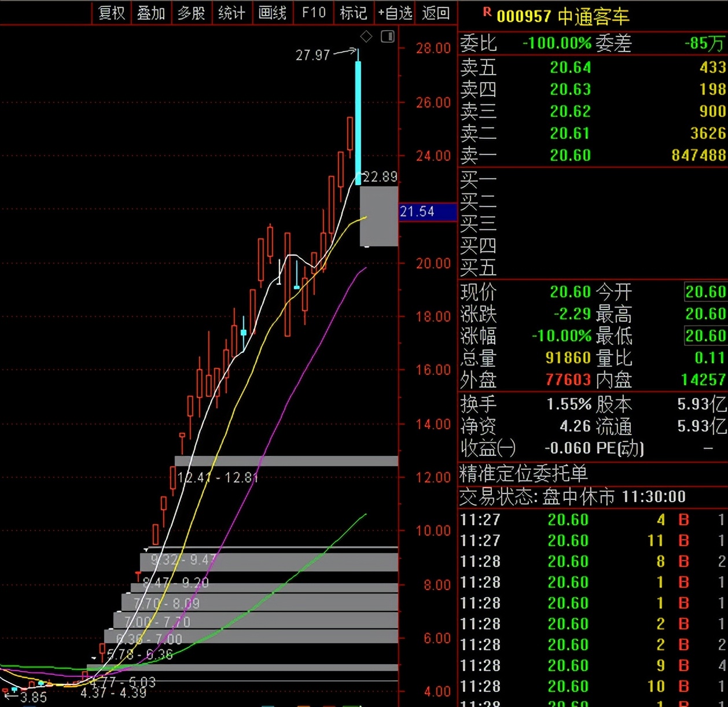
Task: Click the 净资 value 4.26
Action: (x=575, y=426)
